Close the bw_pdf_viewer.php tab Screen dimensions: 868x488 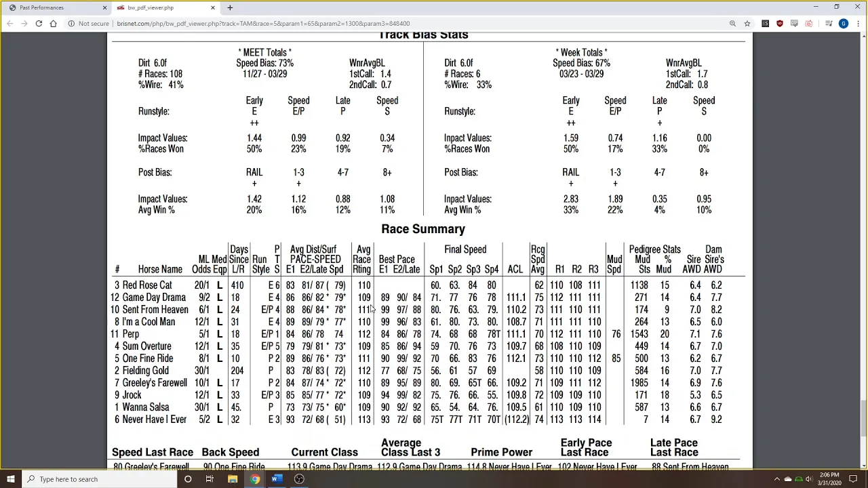[x=213, y=7]
